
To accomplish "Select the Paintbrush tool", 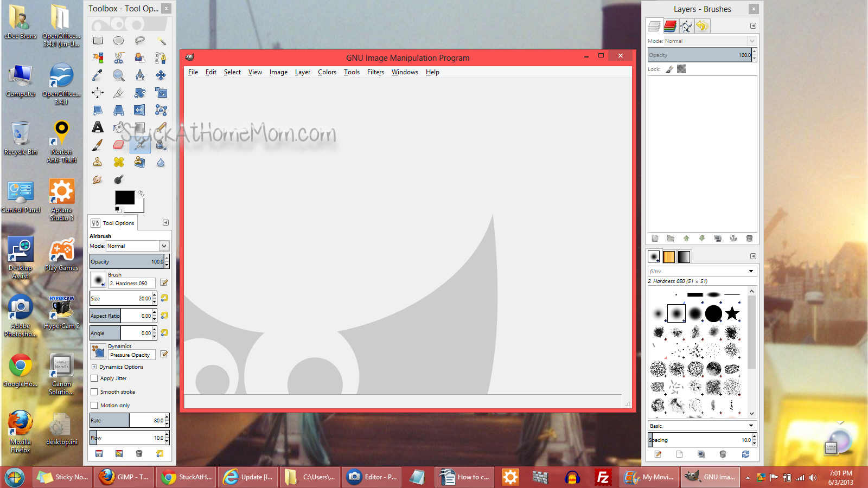I will [x=98, y=145].
